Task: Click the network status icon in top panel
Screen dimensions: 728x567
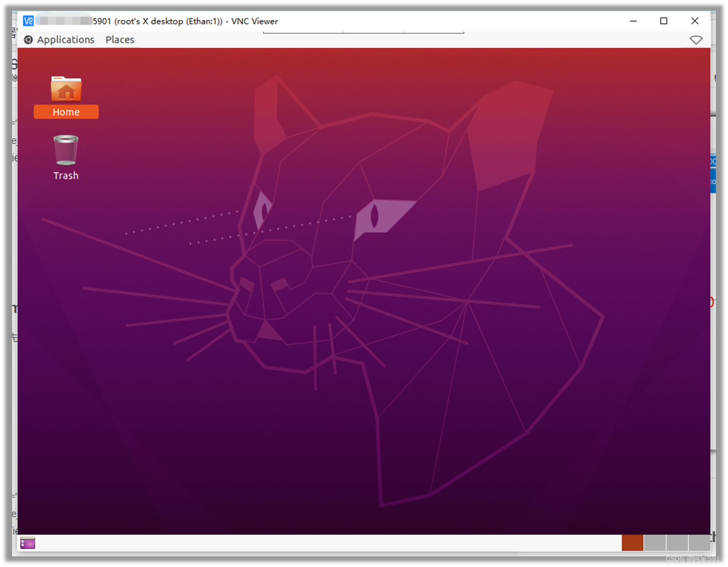Action: click(696, 40)
